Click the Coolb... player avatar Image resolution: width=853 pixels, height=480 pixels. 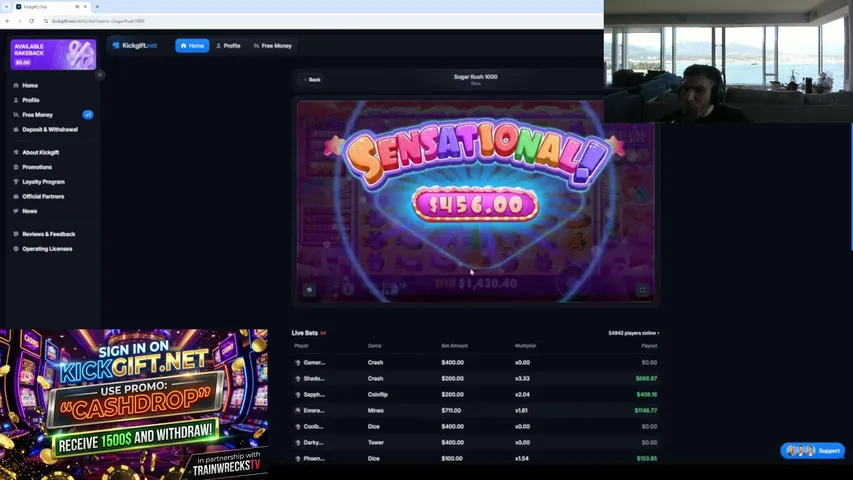(298, 427)
